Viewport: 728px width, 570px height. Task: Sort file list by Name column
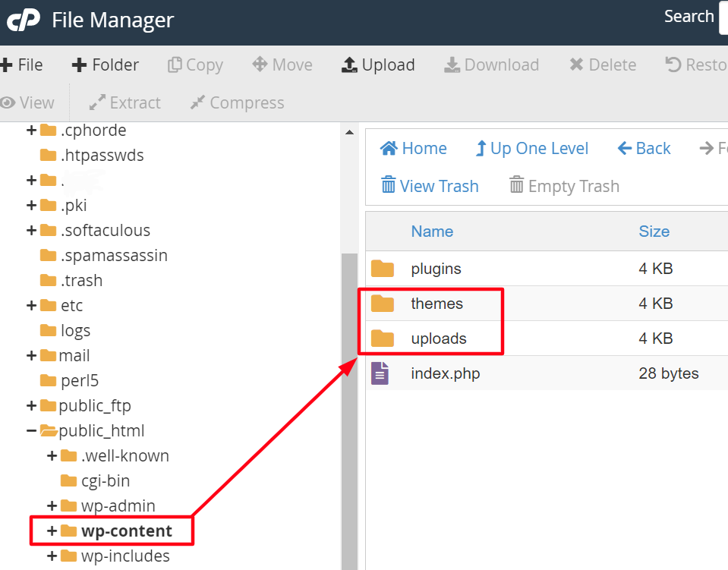point(432,231)
